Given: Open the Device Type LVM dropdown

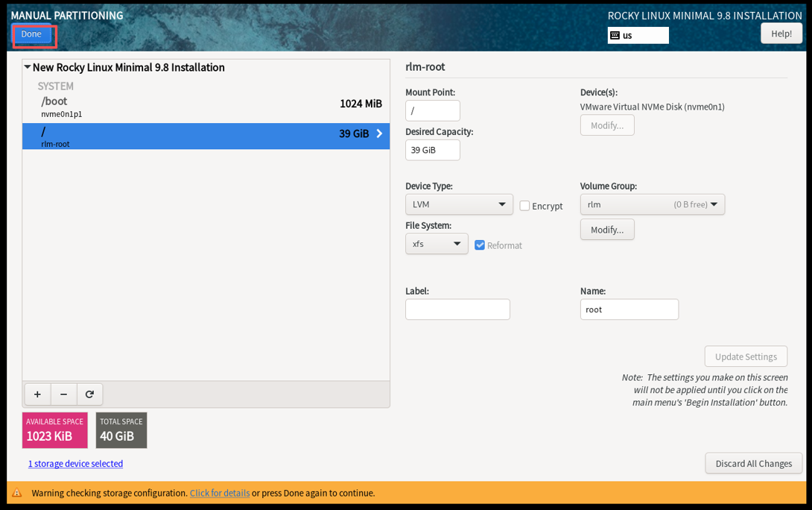Looking at the screenshot, I should [x=459, y=205].
